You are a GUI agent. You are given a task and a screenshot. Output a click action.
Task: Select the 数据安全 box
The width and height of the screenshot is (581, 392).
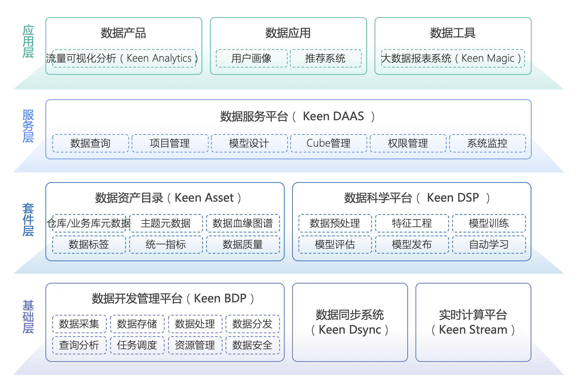(x=253, y=345)
